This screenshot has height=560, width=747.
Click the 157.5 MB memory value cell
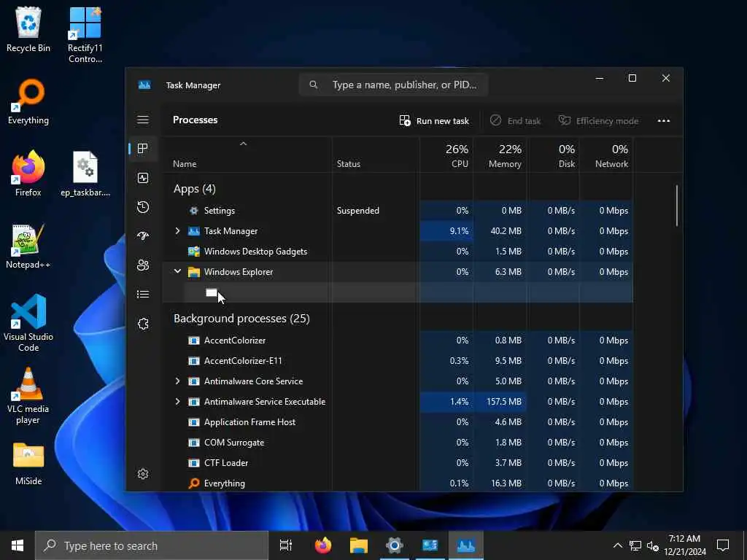tap(500, 402)
